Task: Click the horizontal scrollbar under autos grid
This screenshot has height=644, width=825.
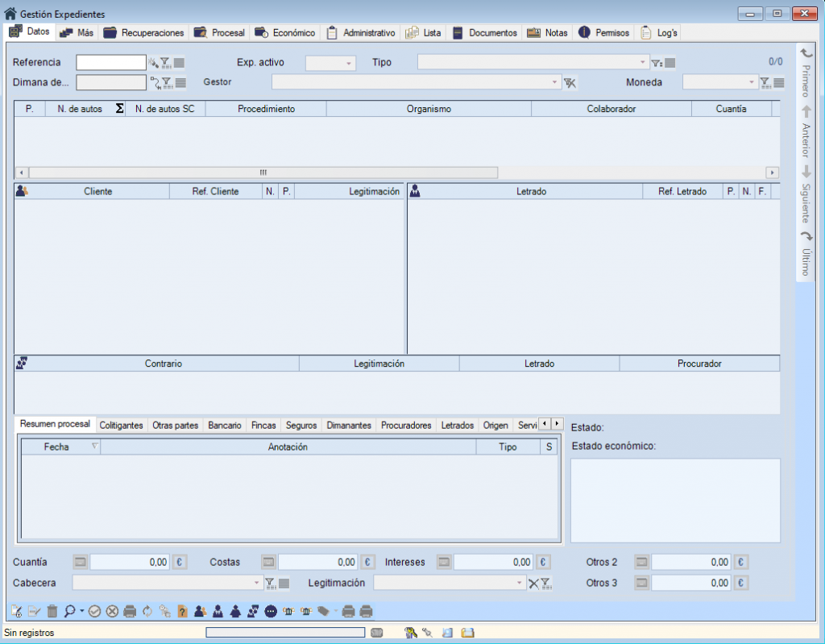Action: point(263,172)
